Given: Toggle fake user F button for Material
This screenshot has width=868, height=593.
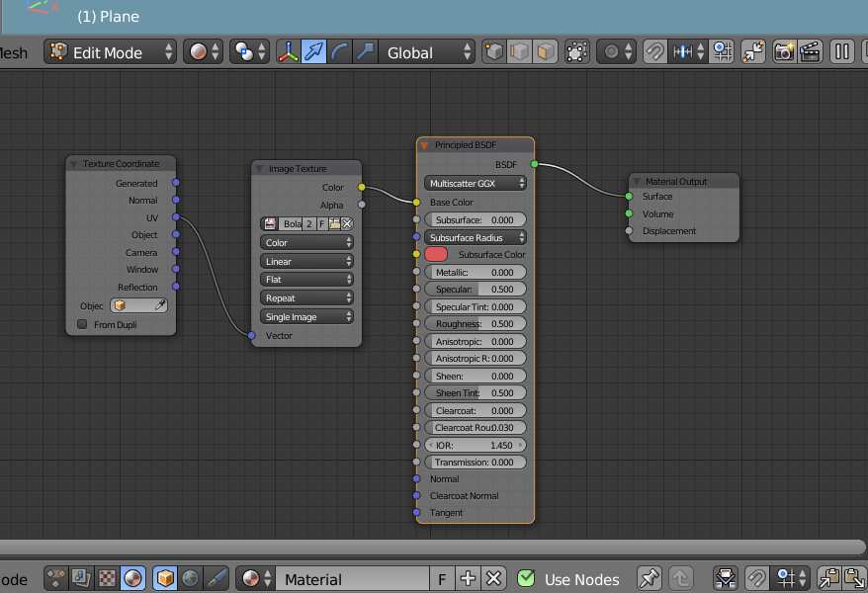Looking at the screenshot, I should coord(442,578).
